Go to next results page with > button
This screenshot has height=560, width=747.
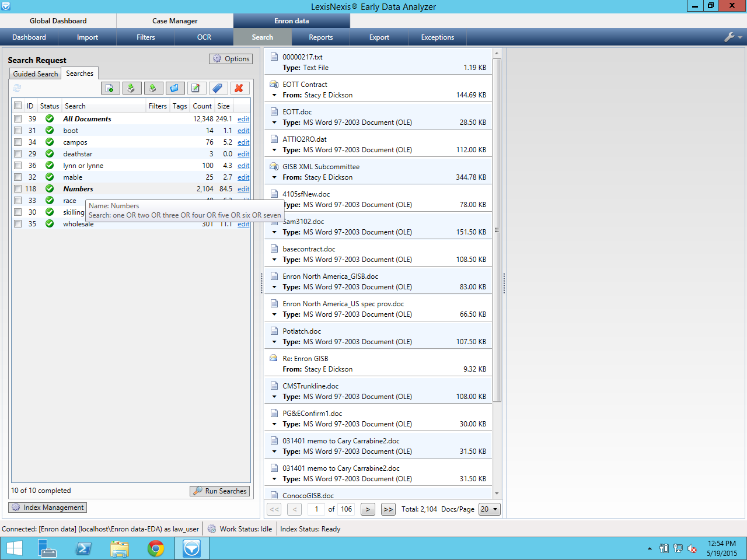(368, 509)
